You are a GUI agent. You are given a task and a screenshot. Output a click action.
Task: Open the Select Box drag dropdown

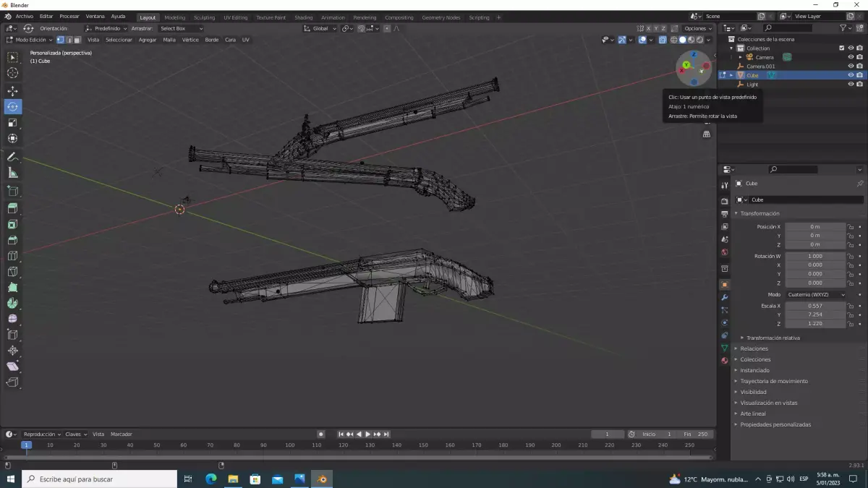click(x=181, y=28)
